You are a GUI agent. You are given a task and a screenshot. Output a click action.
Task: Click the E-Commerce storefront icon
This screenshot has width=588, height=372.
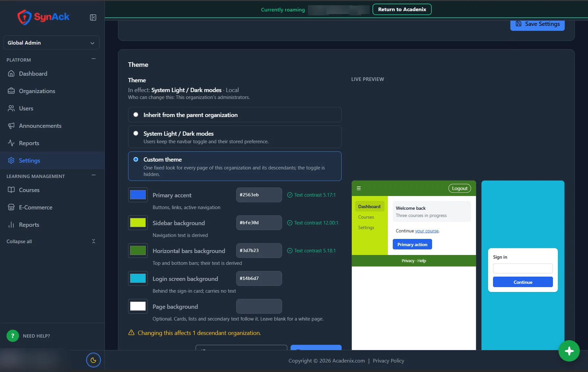pos(11,207)
